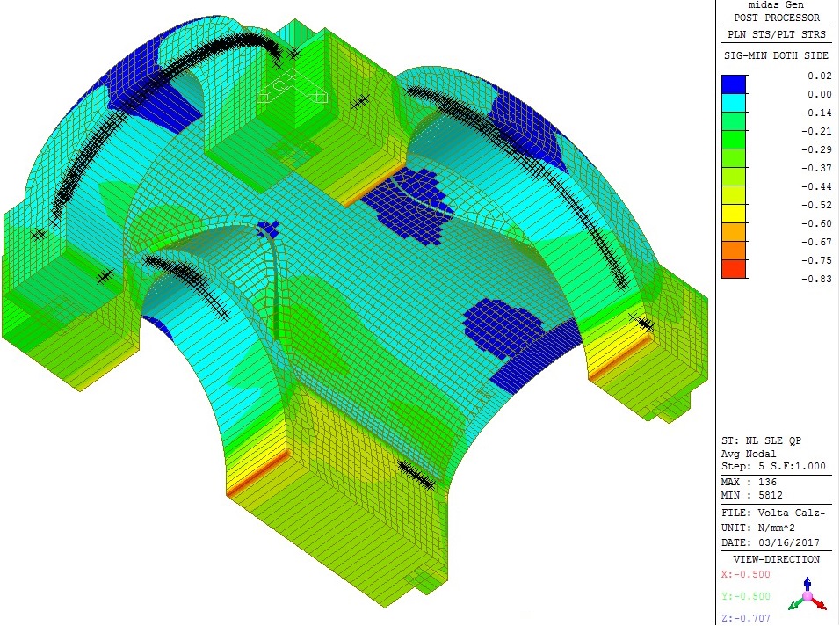Select the 'FILE: Volta Calz~' line
The width and height of the screenshot is (840, 626).
pyautogui.click(x=773, y=513)
